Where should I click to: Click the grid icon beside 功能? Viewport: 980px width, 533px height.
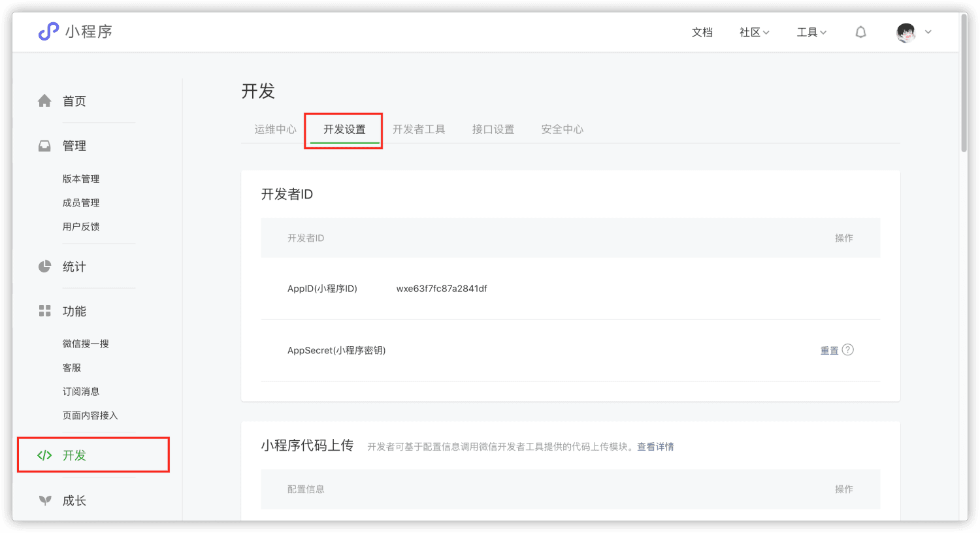pyautogui.click(x=44, y=311)
